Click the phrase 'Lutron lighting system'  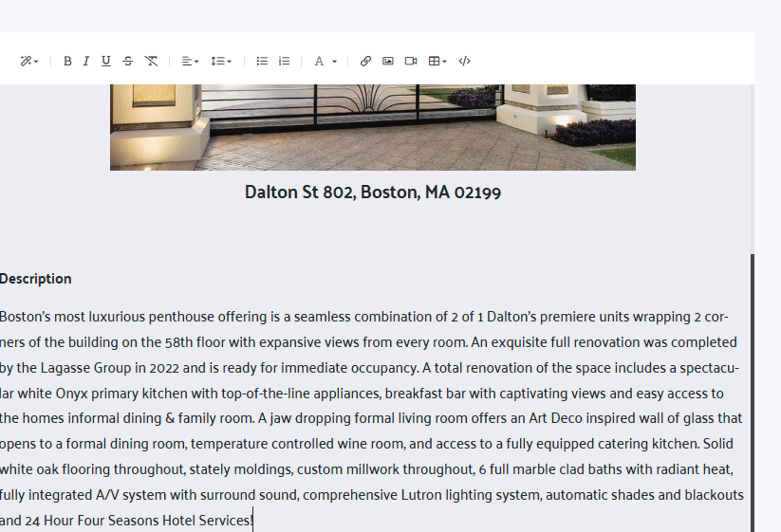pos(472,495)
